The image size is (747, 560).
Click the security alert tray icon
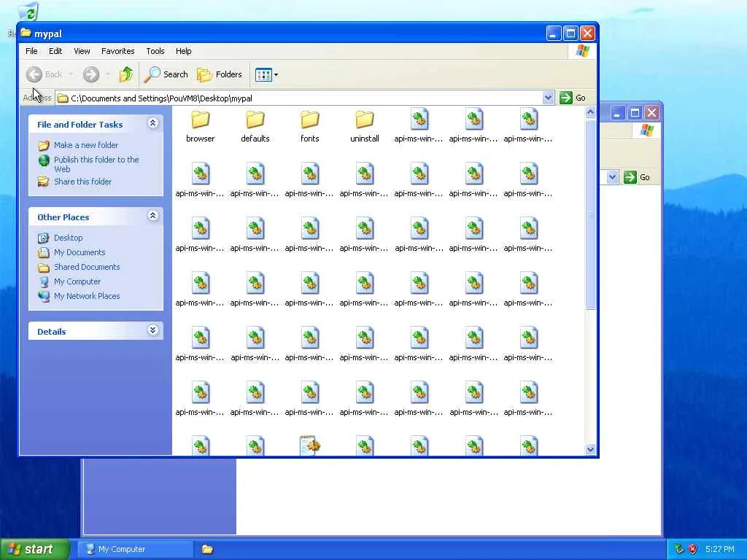coord(693,549)
